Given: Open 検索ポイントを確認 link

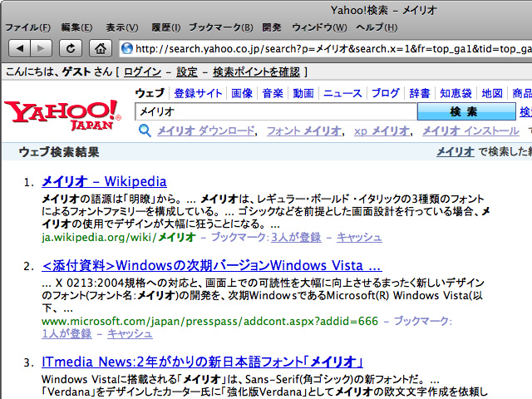Looking at the screenshot, I should click(254, 72).
